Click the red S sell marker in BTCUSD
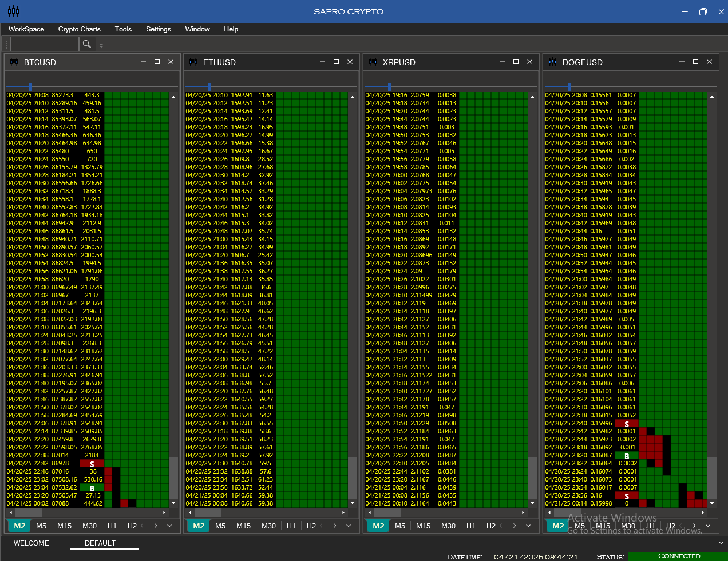728x561 pixels. (92, 464)
